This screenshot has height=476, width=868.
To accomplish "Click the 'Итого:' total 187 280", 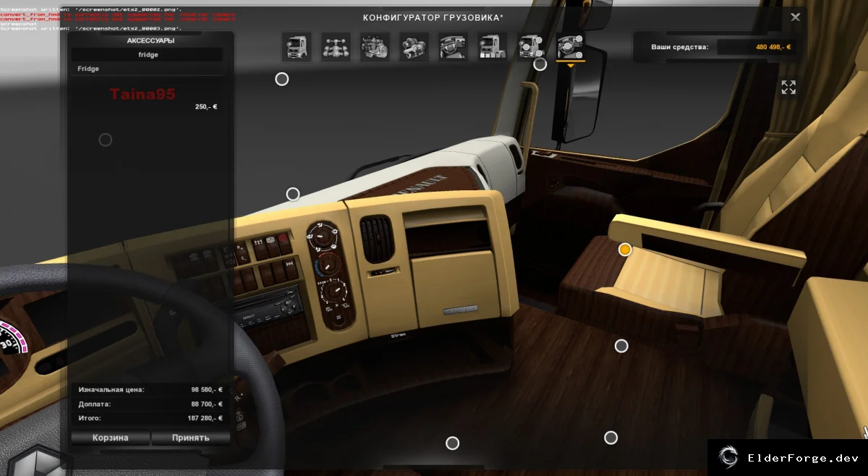I will pyautogui.click(x=205, y=418).
